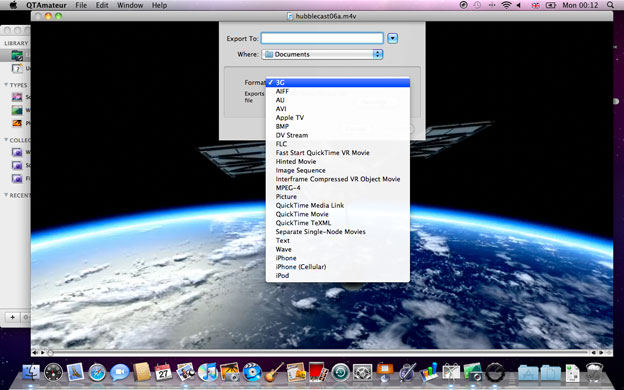Choose AIFF export format
Screen dimensions: 624x390
coord(338,91)
